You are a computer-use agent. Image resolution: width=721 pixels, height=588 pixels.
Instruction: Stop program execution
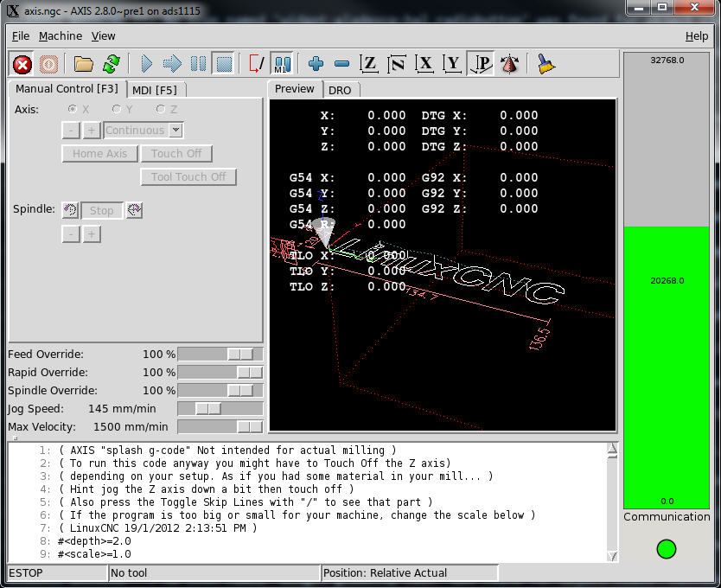coord(224,64)
